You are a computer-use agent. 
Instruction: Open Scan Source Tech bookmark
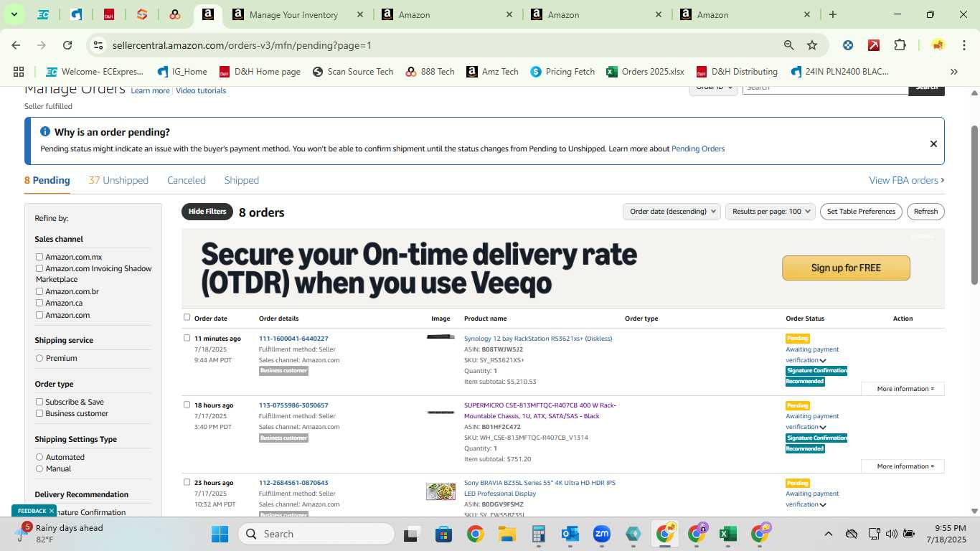click(353, 72)
